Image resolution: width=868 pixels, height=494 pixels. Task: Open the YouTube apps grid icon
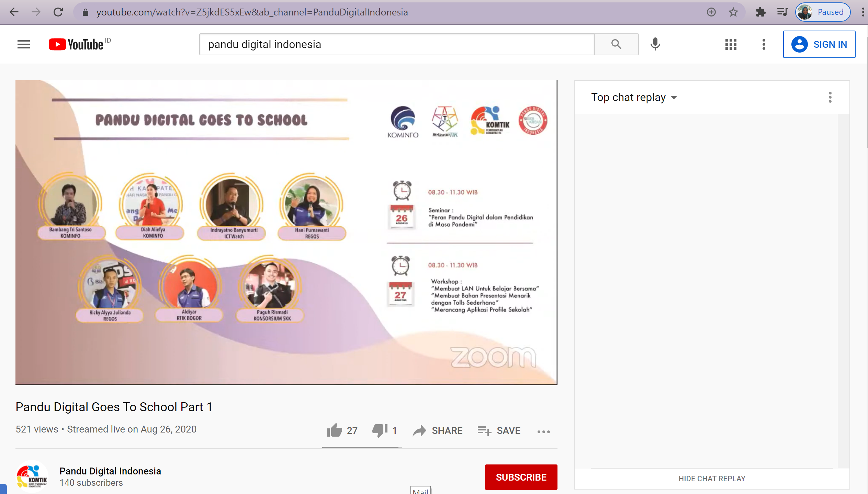click(x=731, y=44)
